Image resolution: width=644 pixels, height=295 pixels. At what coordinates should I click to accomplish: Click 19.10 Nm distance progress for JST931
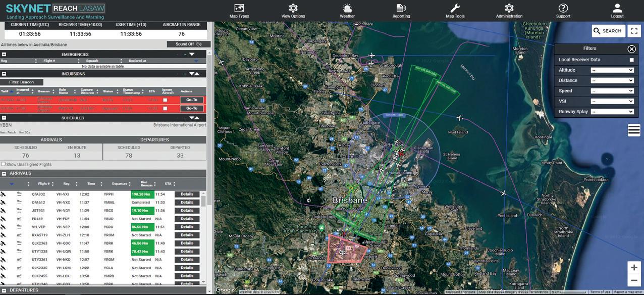click(142, 211)
